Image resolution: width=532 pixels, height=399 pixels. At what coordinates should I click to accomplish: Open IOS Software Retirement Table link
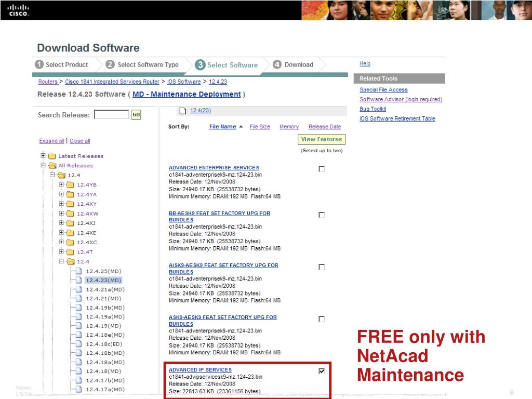[397, 118]
